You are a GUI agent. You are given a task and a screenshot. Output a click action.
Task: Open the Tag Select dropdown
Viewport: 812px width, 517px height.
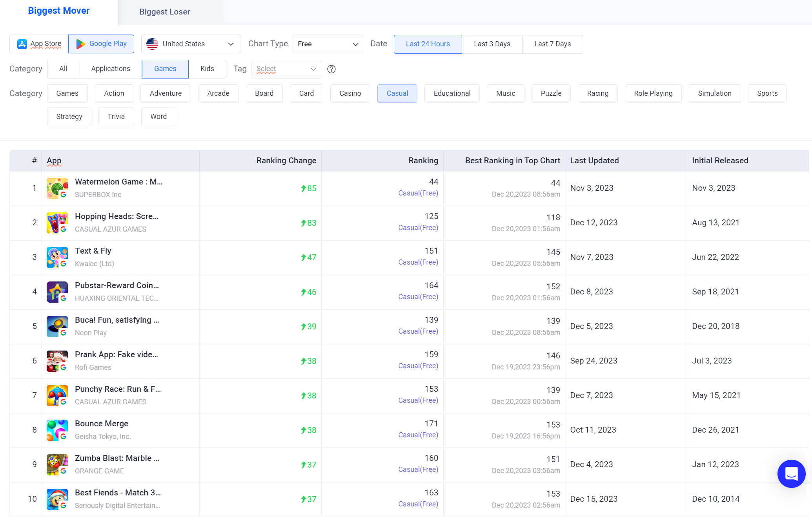point(287,69)
